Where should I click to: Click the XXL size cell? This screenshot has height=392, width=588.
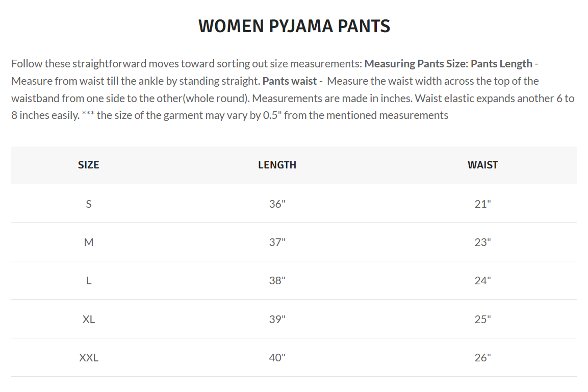[x=89, y=358]
